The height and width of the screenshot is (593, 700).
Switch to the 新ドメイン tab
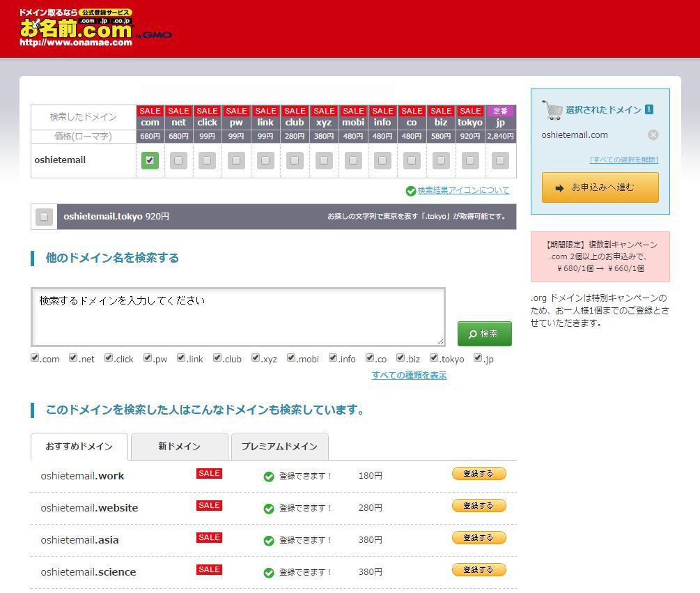pyautogui.click(x=180, y=447)
